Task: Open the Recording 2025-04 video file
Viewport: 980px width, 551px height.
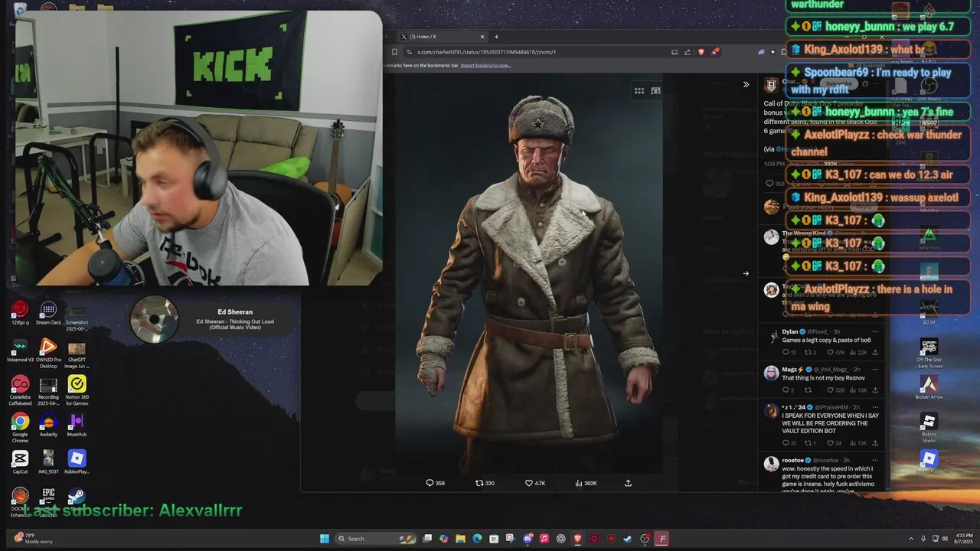Action: coord(48,389)
